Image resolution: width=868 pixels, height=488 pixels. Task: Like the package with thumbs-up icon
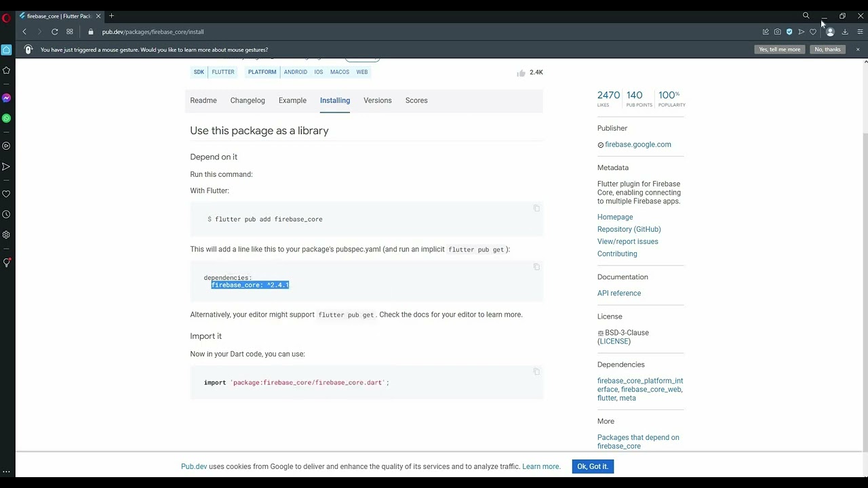(521, 73)
